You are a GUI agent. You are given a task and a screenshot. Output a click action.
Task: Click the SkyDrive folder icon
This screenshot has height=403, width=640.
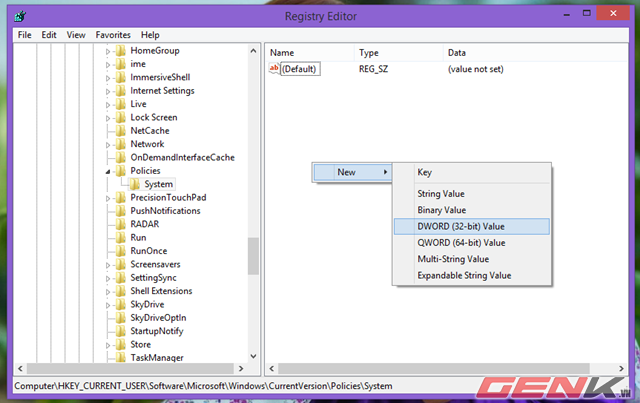click(x=120, y=304)
